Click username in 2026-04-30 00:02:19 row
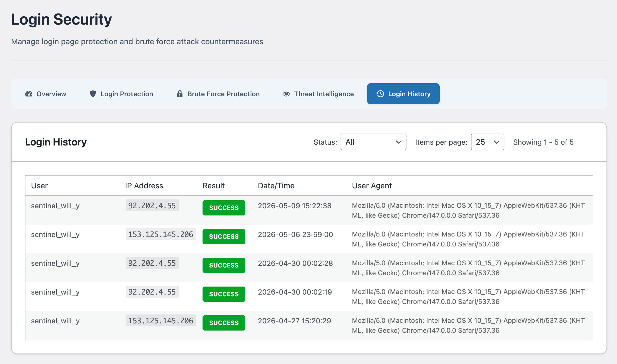Image resolution: width=617 pixels, height=364 pixels. click(x=55, y=292)
